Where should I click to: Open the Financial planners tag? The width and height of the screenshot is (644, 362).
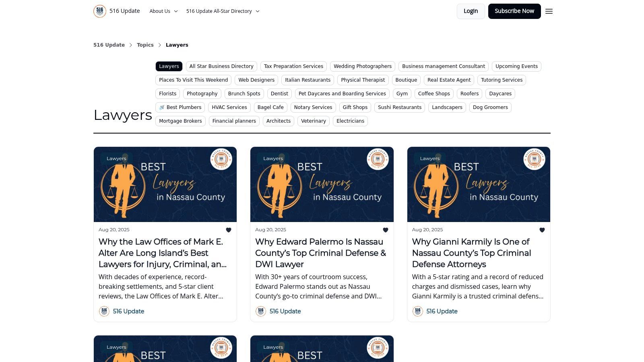pyautogui.click(x=234, y=121)
